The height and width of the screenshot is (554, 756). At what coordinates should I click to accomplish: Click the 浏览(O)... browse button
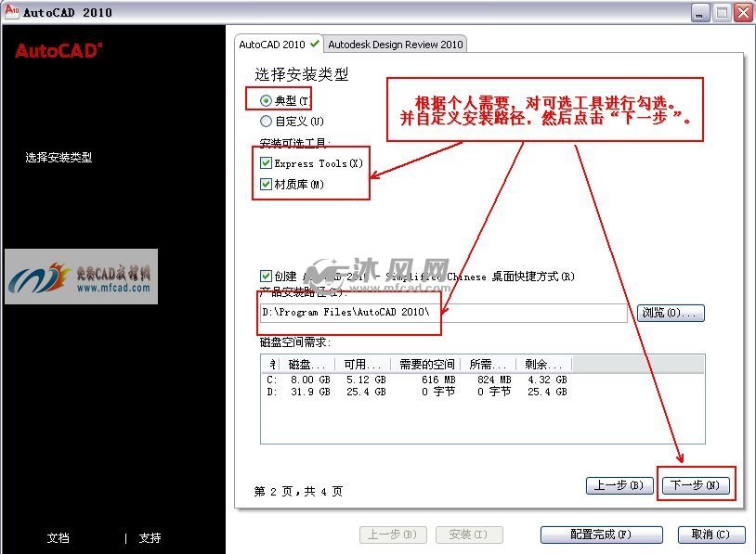tap(671, 313)
